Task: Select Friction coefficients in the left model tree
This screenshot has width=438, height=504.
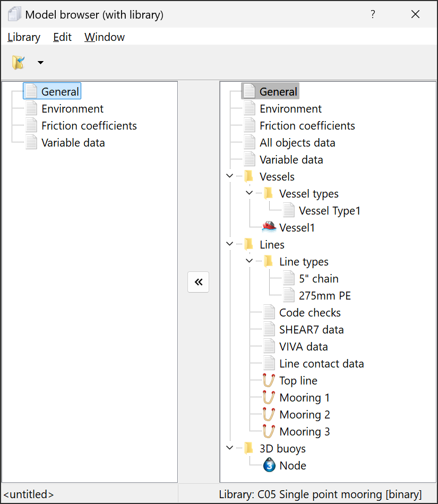Action: click(89, 126)
